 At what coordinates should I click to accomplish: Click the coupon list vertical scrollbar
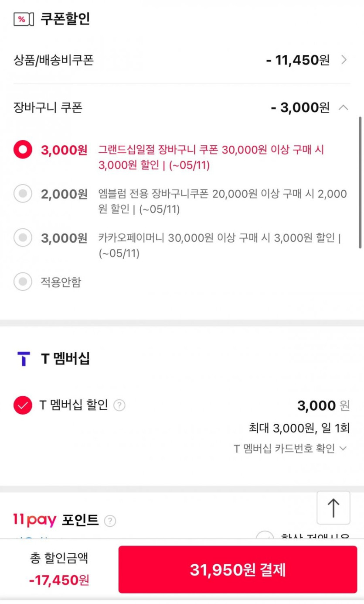tap(360, 182)
